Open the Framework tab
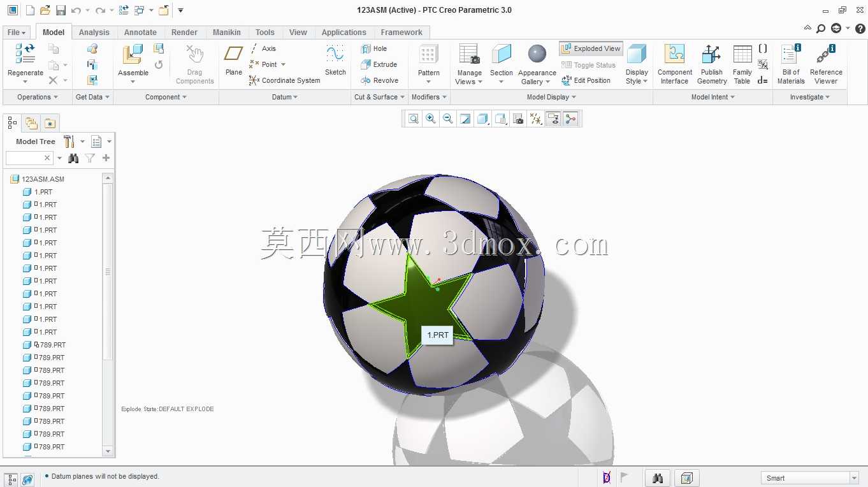The width and height of the screenshot is (868, 487). [x=401, y=33]
